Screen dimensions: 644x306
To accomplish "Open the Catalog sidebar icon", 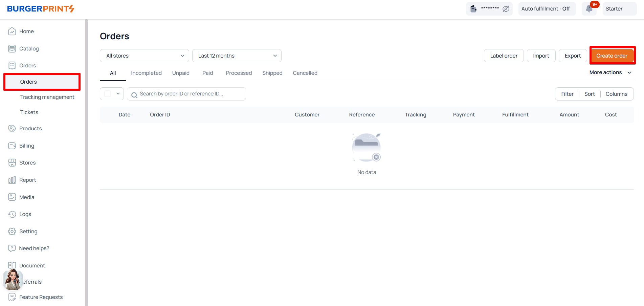I will click(12, 48).
